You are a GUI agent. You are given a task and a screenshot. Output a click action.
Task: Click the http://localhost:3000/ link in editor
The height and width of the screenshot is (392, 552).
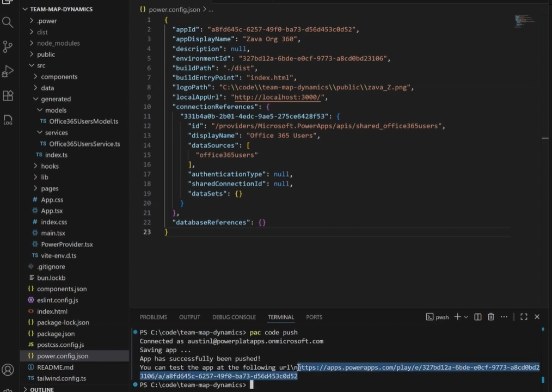(278, 97)
